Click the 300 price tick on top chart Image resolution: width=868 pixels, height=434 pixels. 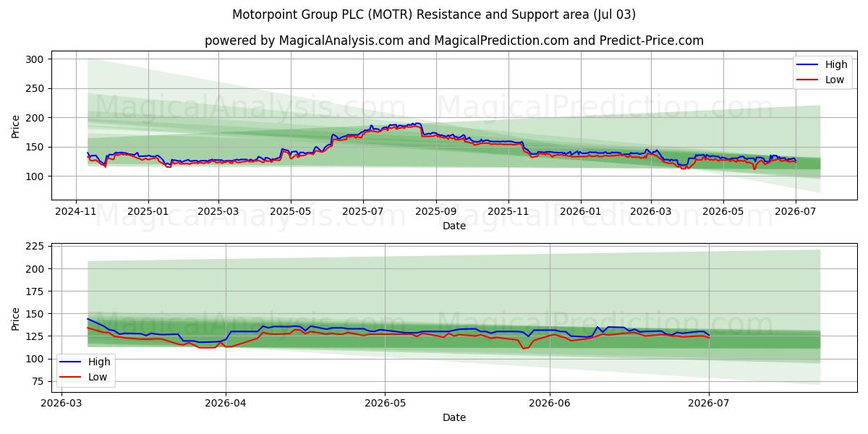coord(35,59)
